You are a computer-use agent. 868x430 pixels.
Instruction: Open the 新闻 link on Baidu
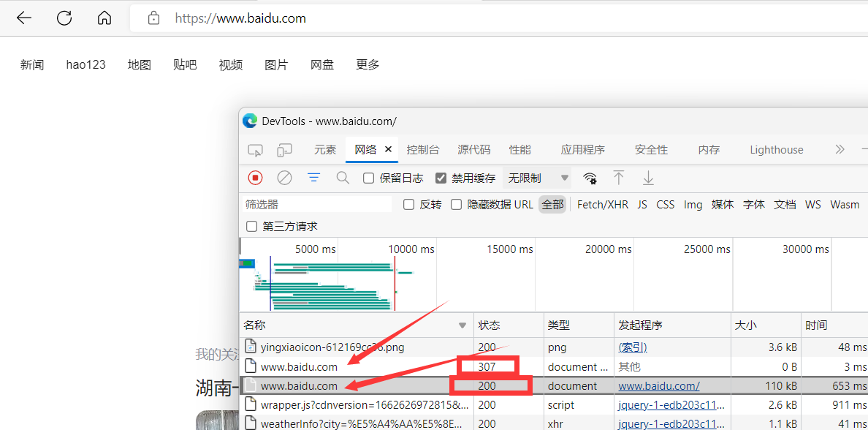click(x=32, y=65)
